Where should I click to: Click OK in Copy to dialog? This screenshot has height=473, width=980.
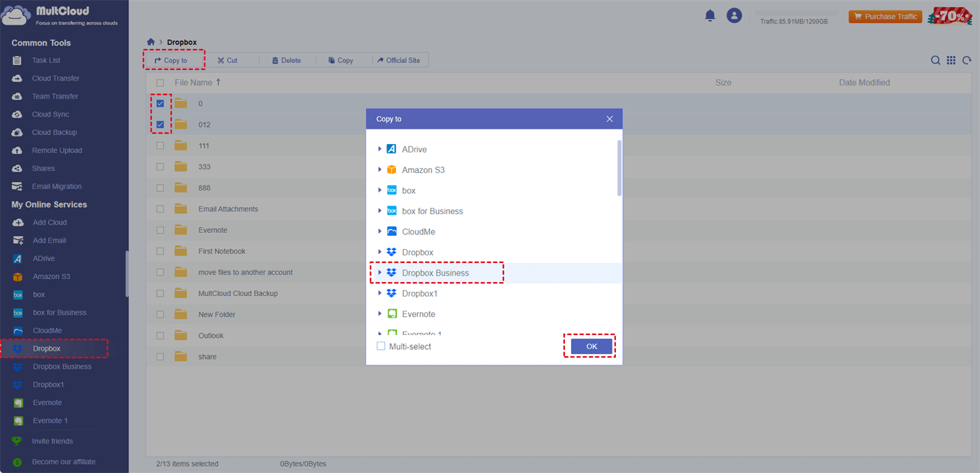coord(591,346)
